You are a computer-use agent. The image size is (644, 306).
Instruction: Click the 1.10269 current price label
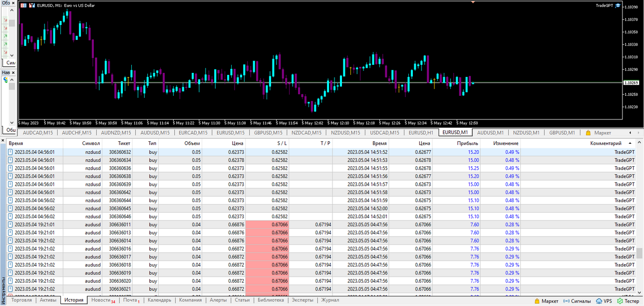[631, 83]
